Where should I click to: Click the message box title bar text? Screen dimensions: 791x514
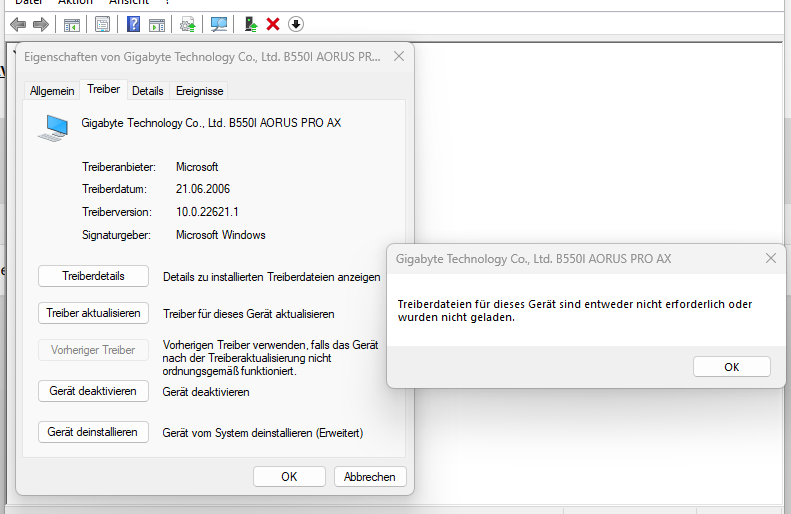click(x=533, y=259)
